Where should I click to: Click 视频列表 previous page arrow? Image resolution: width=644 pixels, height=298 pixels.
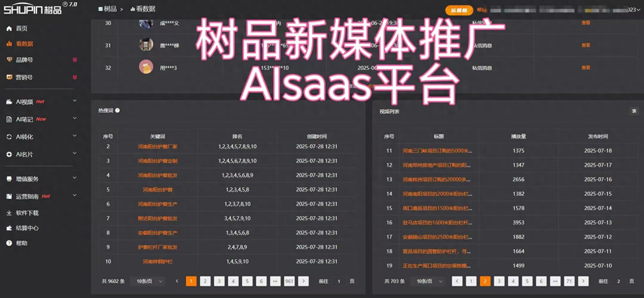pos(457,281)
